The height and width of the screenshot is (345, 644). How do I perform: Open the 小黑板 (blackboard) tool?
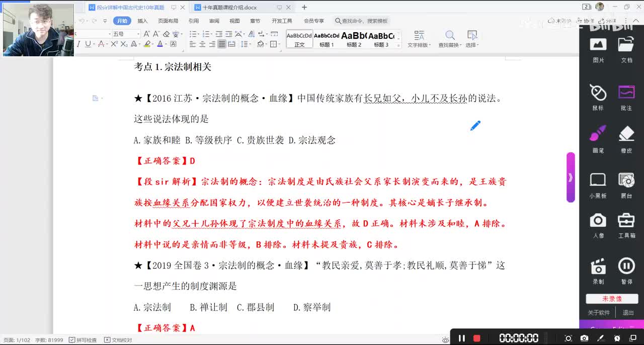(x=598, y=186)
